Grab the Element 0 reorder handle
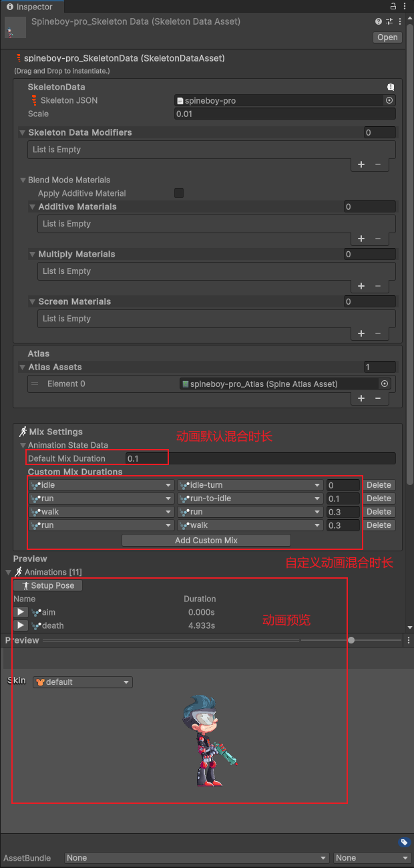Viewport: 414px width, 868px height. click(x=35, y=384)
